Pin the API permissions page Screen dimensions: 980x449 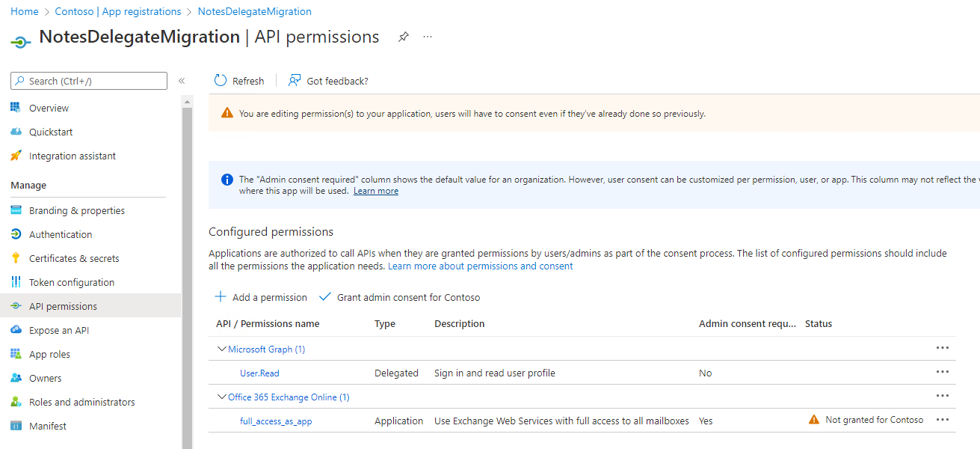coord(404,36)
